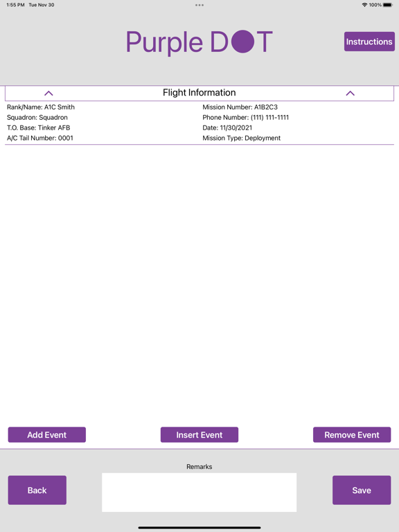Focus the Remarks text box
This screenshot has width=399, height=532.
click(x=199, y=493)
